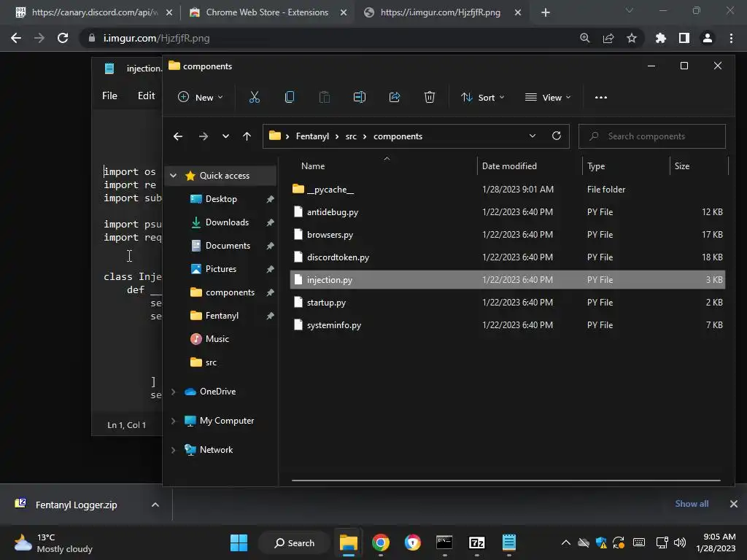The height and width of the screenshot is (560, 747).
Task: Open Notepad from the taskbar
Action: (x=508, y=542)
